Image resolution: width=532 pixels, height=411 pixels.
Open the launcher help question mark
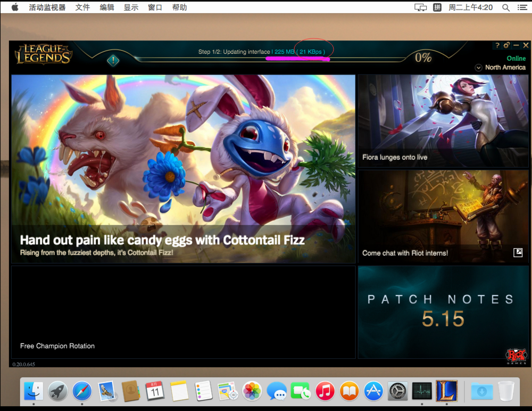[497, 45]
